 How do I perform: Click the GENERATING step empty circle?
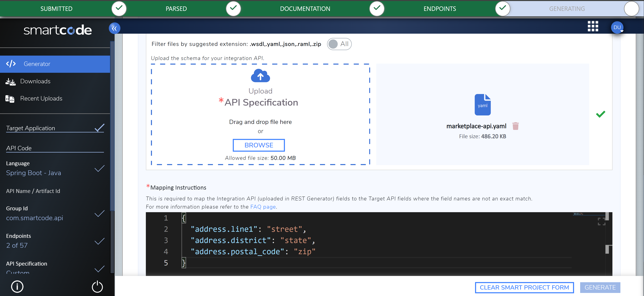pos(631,9)
